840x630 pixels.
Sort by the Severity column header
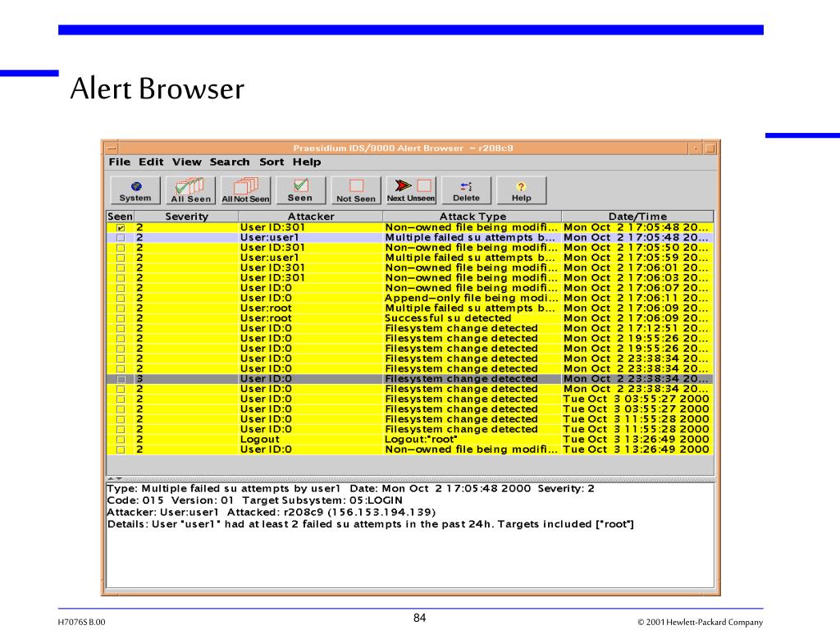click(x=186, y=217)
